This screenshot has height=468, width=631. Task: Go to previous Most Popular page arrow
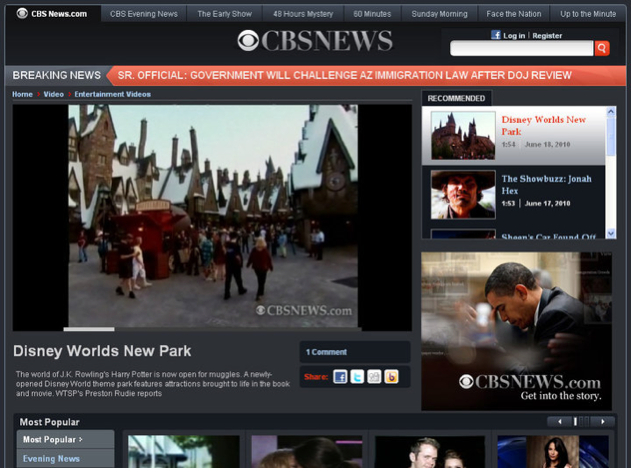pos(559,422)
